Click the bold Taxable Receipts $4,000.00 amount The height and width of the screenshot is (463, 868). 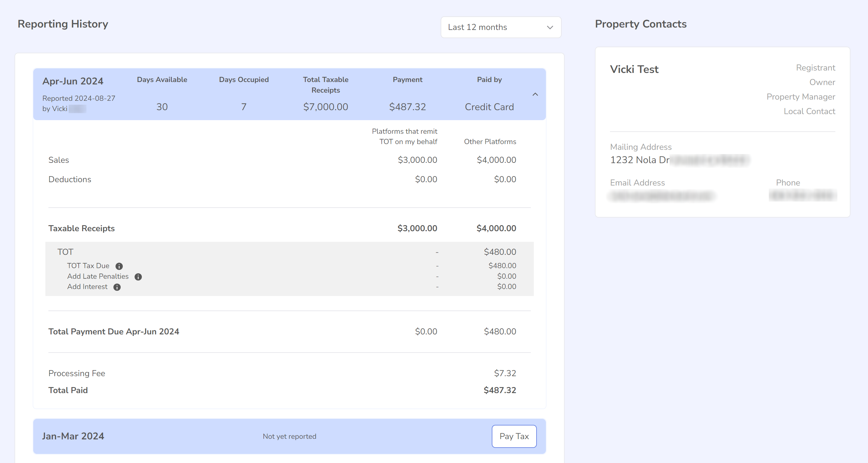(496, 228)
